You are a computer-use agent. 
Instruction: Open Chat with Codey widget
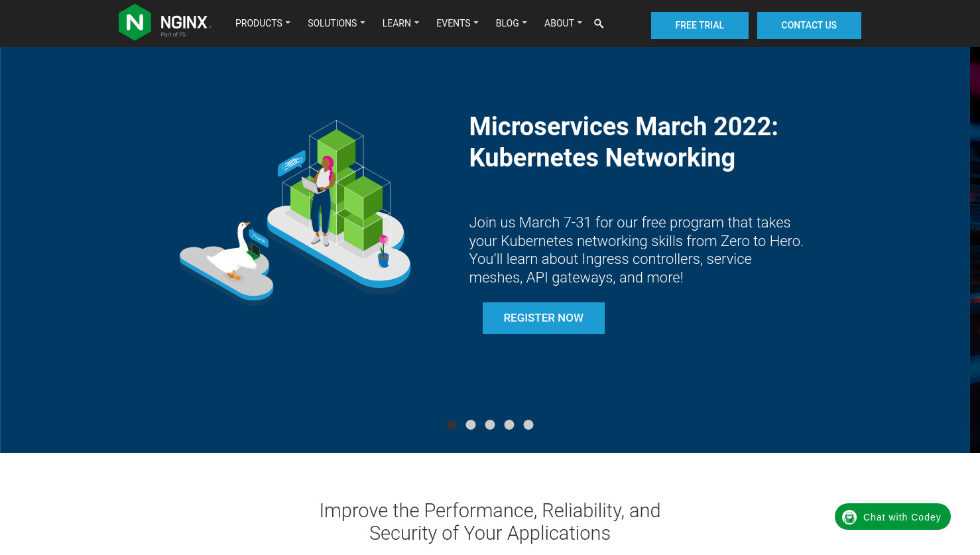point(892,517)
